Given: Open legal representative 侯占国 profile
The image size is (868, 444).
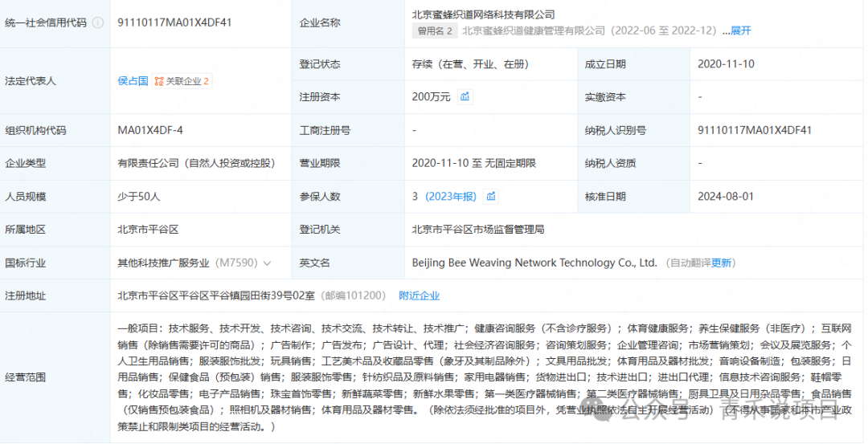Looking at the screenshot, I should [133, 81].
